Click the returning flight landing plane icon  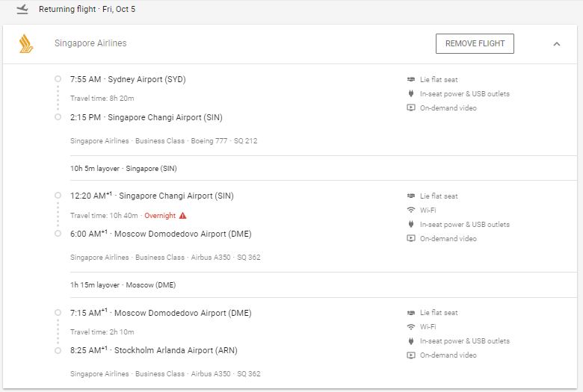pos(22,9)
